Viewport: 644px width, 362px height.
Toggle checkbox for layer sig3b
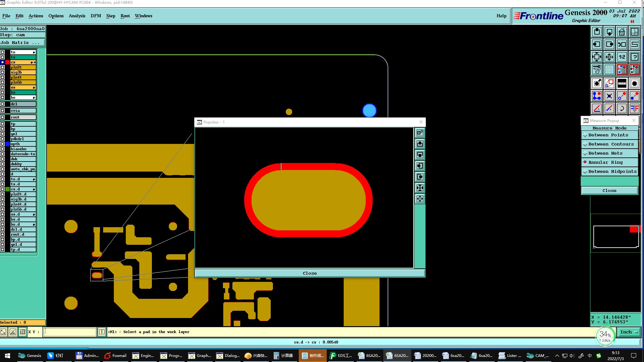tap(3, 72)
